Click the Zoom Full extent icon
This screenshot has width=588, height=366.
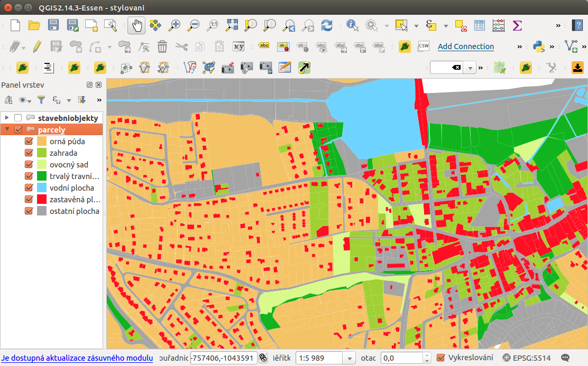tap(232, 25)
